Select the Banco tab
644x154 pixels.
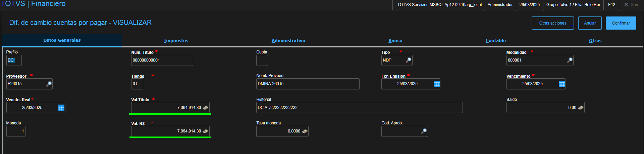pos(395,41)
